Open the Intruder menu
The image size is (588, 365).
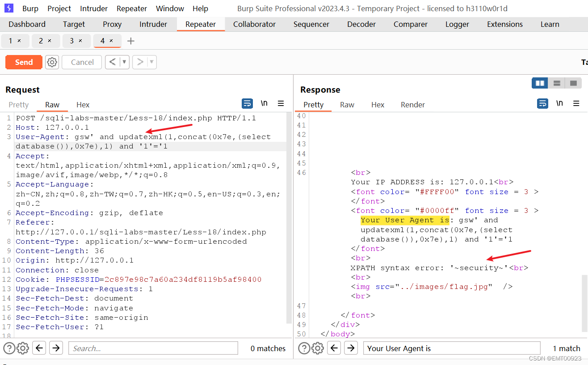tap(94, 8)
